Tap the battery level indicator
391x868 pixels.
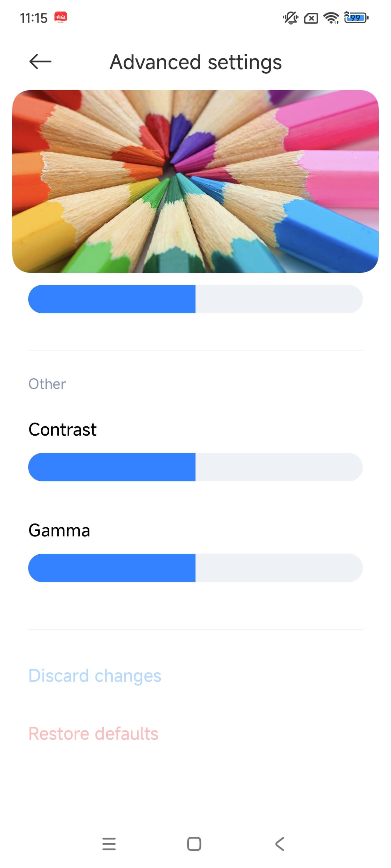356,18
